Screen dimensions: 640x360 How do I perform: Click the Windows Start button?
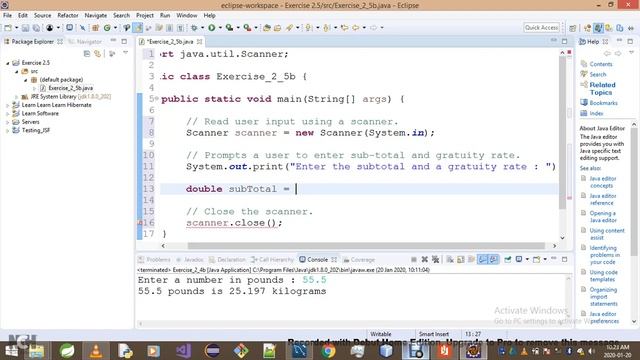[x=11, y=351]
